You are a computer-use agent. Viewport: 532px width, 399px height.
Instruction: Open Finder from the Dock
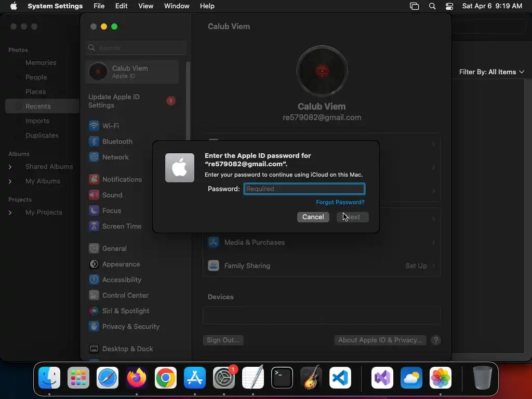49,378
